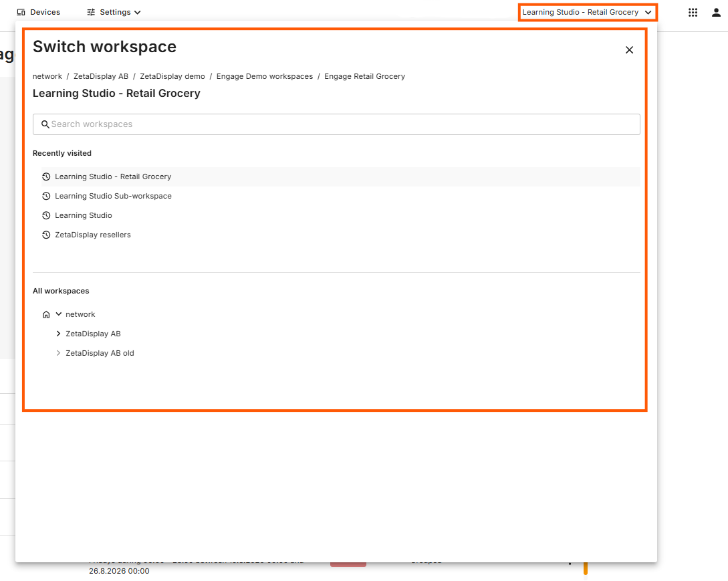Image resolution: width=728 pixels, height=581 pixels.
Task: Select recent workspace Learning Studio - Retail Grocery
Action: tap(340, 177)
